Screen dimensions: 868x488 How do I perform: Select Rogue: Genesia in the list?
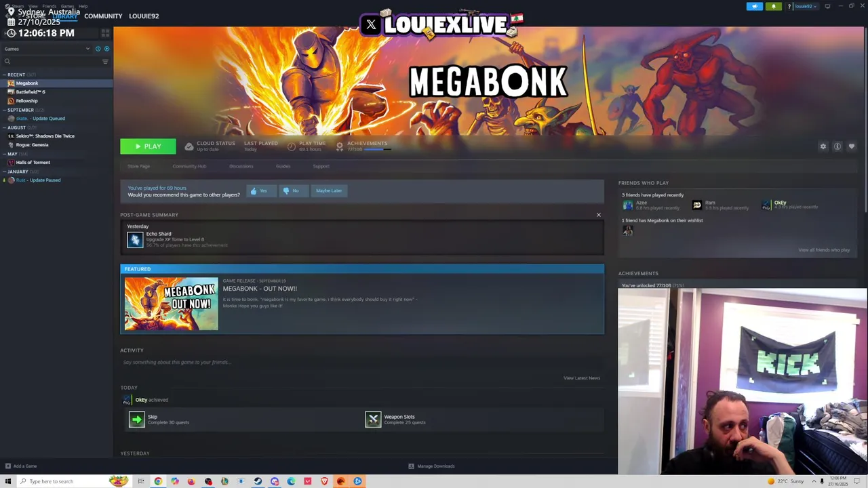coord(56,145)
